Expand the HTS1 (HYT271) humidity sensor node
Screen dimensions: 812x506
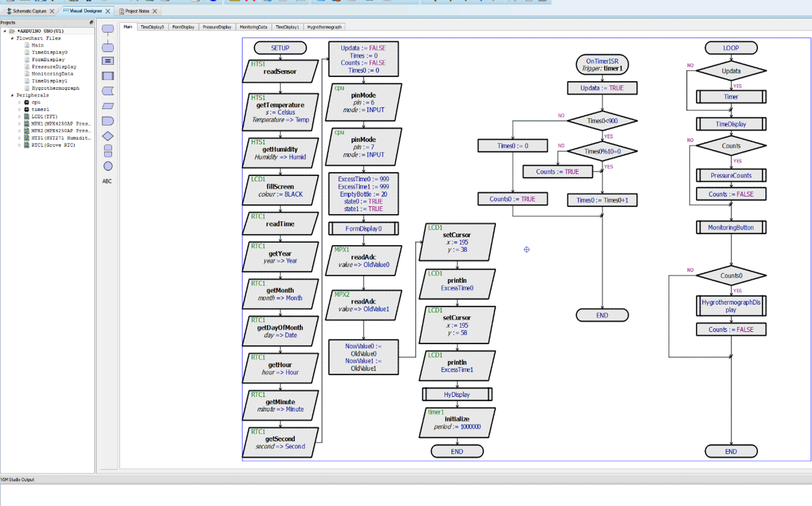click(x=19, y=138)
